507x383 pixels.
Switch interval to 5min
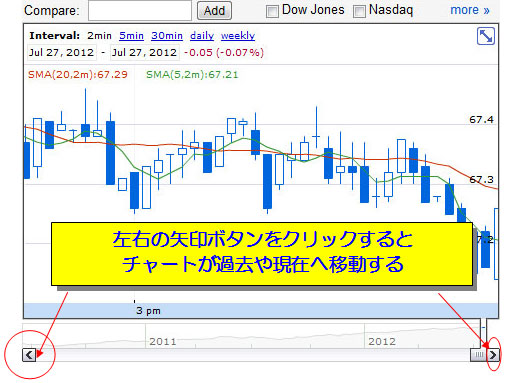(131, 36)
